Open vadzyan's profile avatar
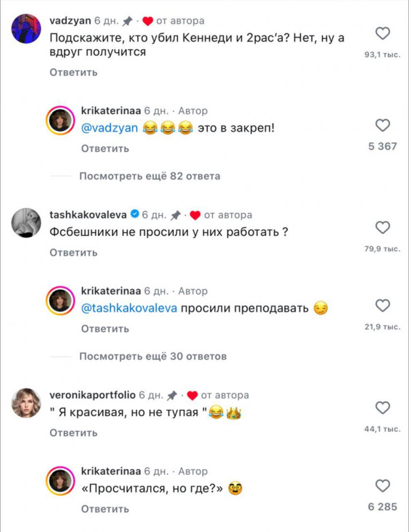The height and width of the screenshot is (532, 409). [26, 28]
